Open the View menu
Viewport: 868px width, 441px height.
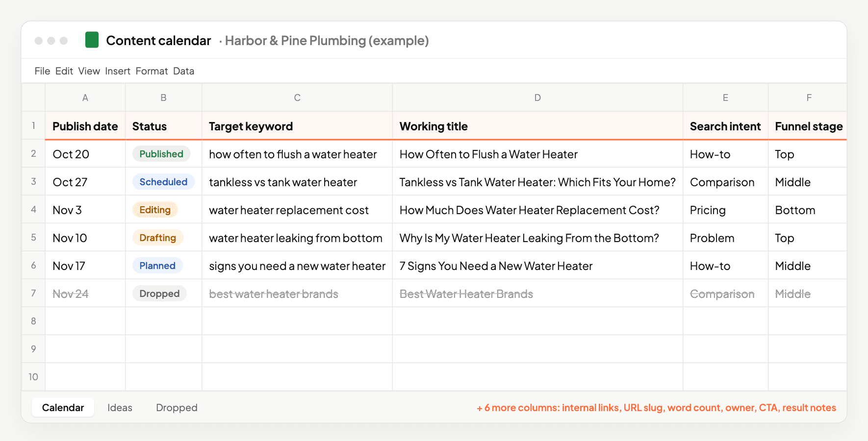point(89,71)
